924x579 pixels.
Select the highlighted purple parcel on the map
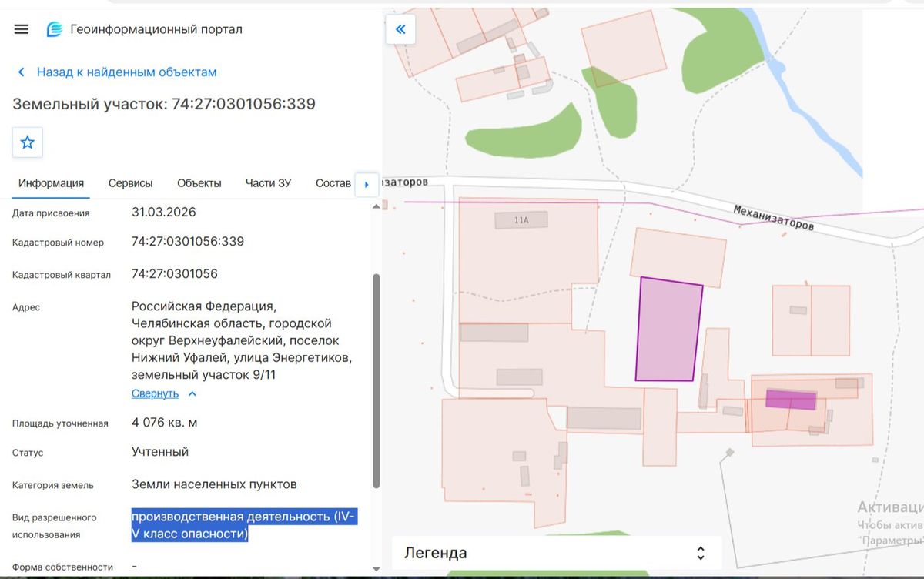tap(668, 330)
